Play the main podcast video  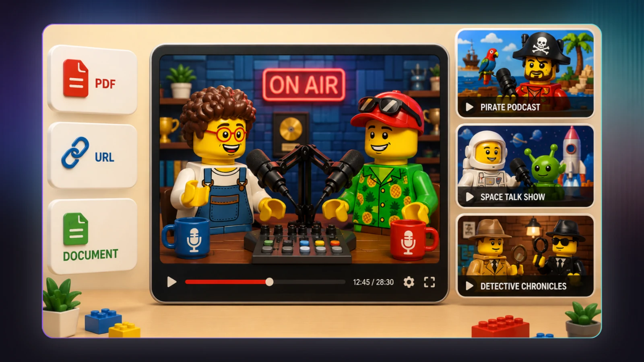171,282
